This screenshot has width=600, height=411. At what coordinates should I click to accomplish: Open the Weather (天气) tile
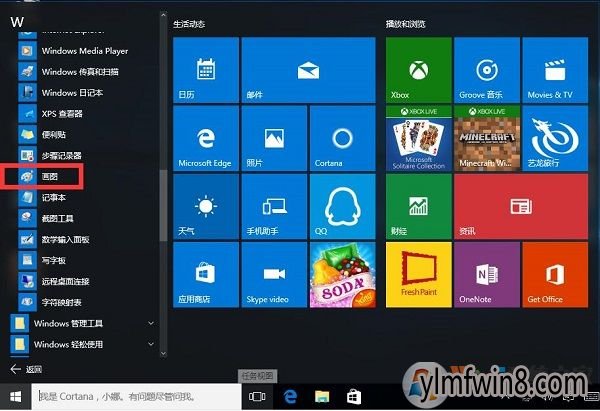[206, 207]
